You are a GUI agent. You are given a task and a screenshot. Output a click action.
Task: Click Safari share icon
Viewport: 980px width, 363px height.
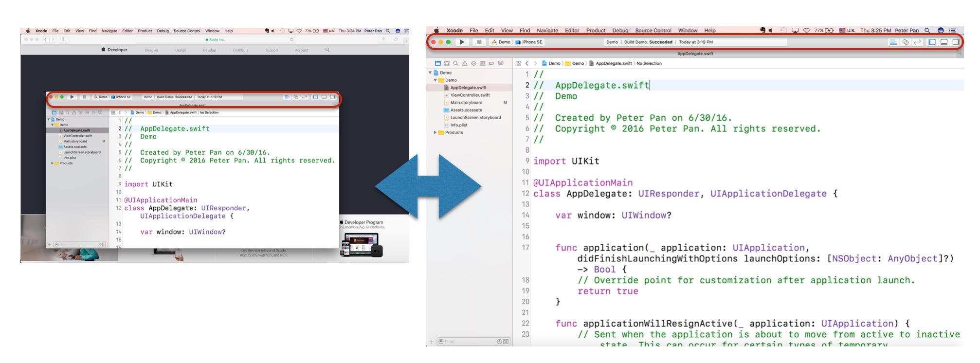(383, 39)
